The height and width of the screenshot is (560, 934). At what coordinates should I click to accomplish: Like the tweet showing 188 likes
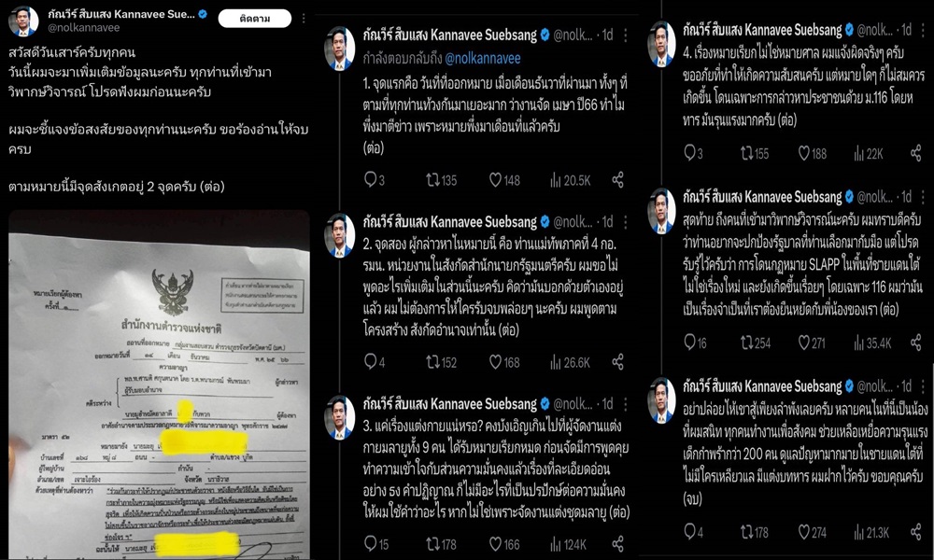coord(813,154)
